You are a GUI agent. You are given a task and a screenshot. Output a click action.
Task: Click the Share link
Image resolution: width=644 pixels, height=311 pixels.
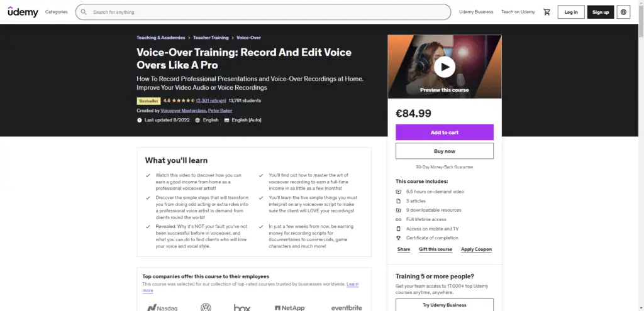click(x=404, y=249)
